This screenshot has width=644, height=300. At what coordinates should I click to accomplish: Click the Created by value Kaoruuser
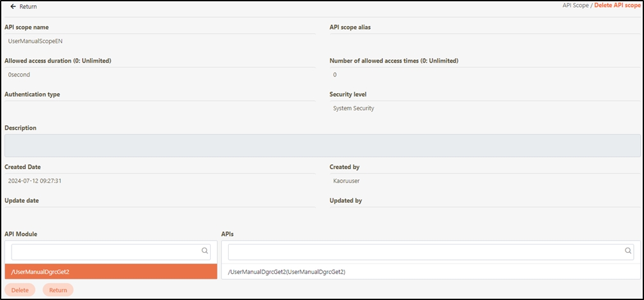pyautogui.click(x=347, y=181)
